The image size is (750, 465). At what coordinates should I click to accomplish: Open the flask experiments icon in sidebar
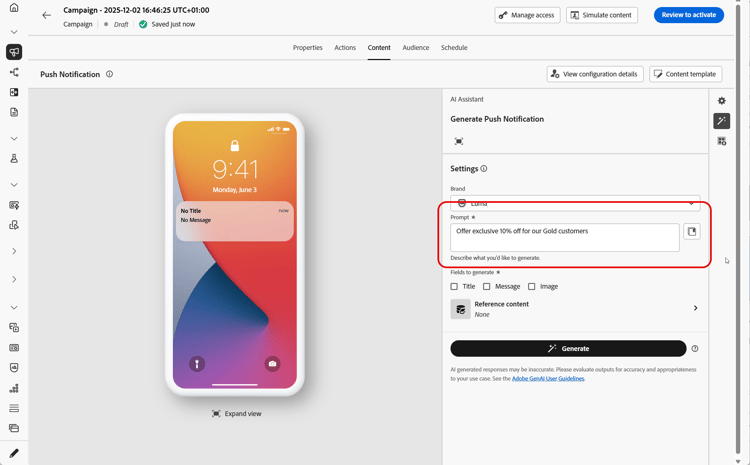click(14, 158)
